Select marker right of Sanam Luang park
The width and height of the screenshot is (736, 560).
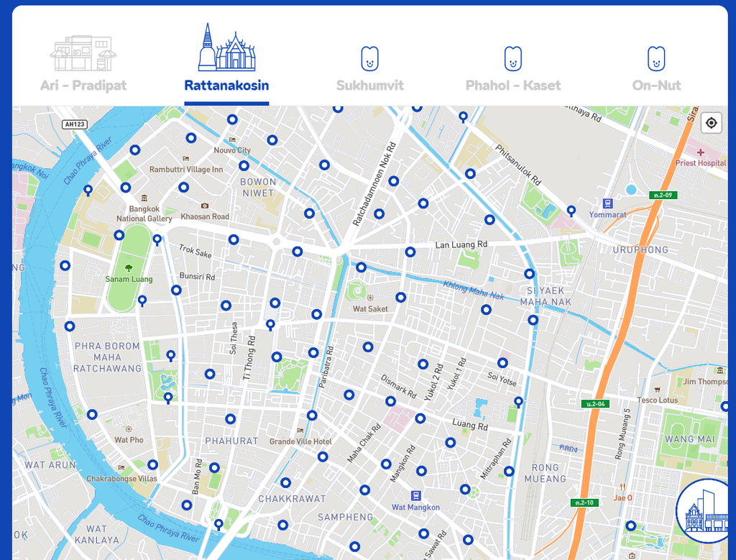142,300
